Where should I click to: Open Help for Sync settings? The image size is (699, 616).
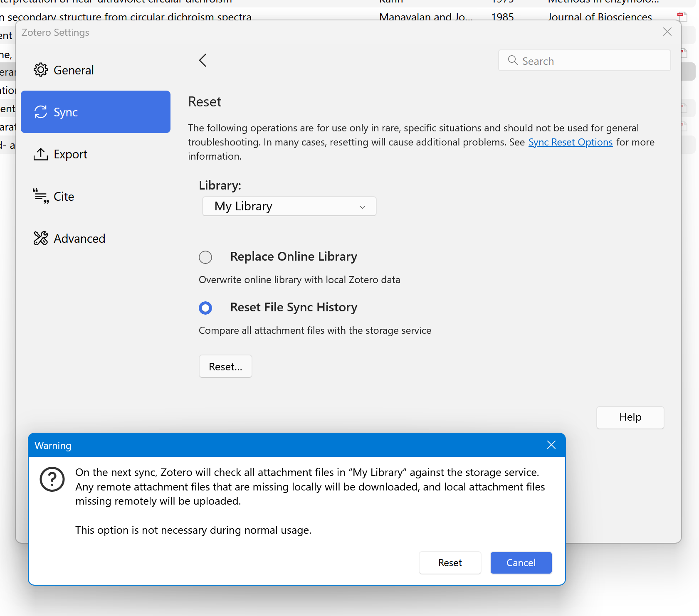[x=630, y=417]
